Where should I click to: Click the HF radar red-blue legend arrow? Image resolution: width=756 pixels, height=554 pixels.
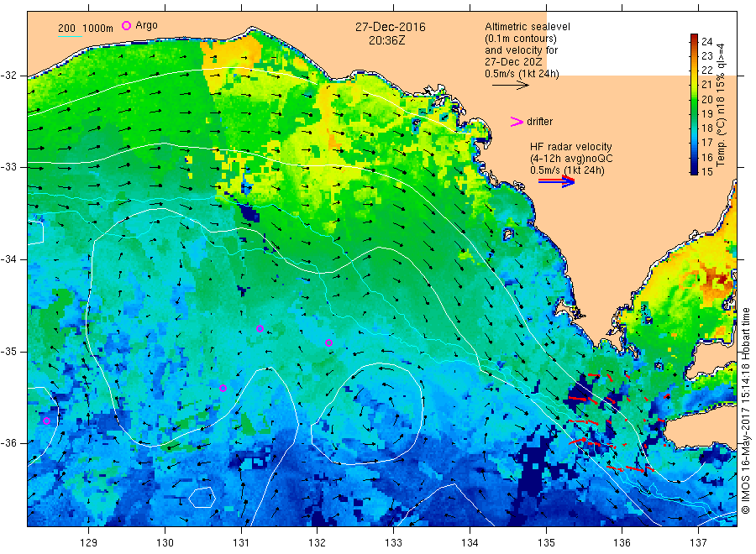(x=557, y=181)
